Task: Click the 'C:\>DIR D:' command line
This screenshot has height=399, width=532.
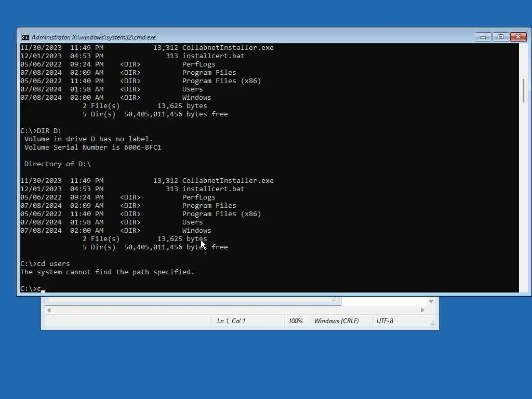Action: (x=41, y=131)
